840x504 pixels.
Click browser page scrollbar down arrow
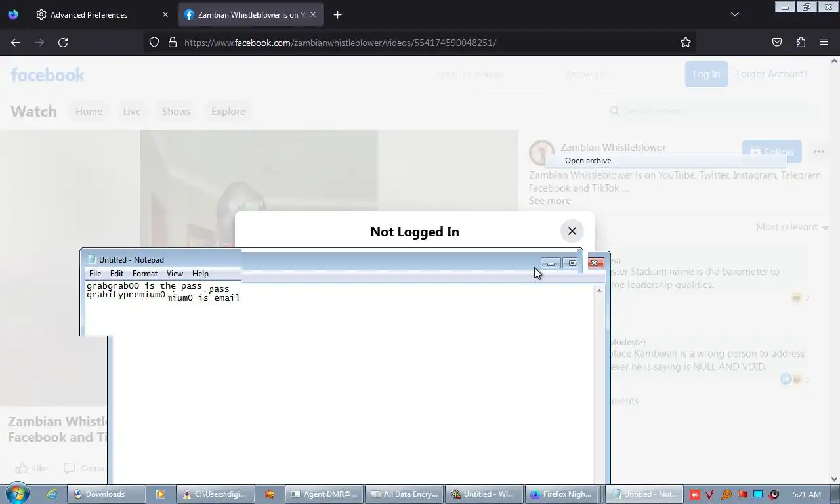pos(835,479)
